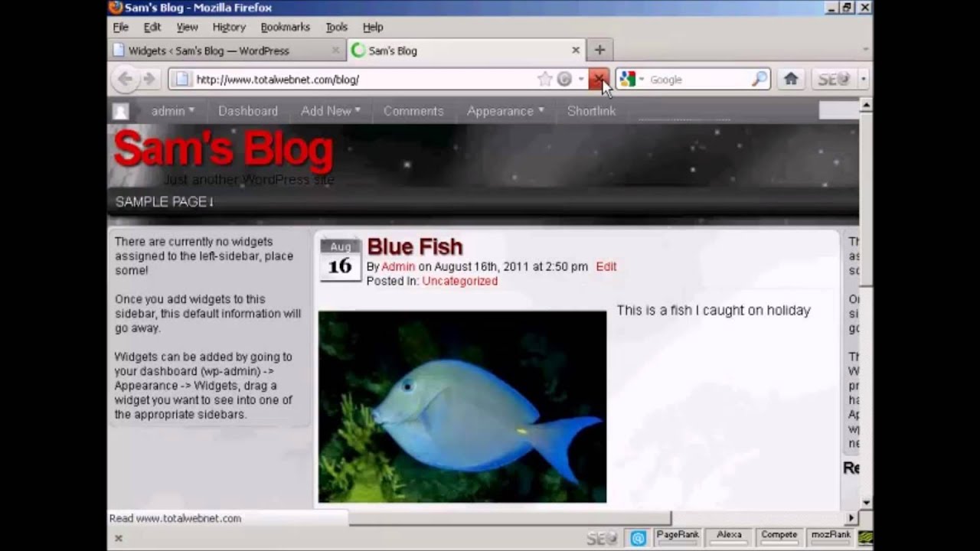
Task: Click the vertical scrollbar down arrow
Action: [866, 504]
